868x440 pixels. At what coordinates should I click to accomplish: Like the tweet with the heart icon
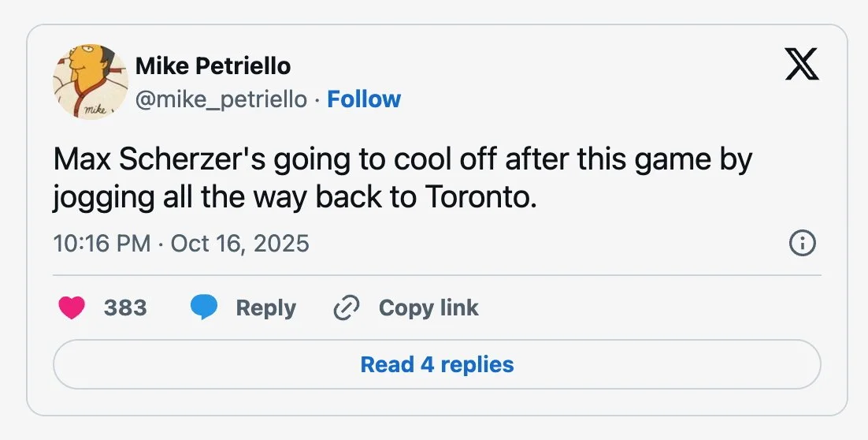click(72, 308)
